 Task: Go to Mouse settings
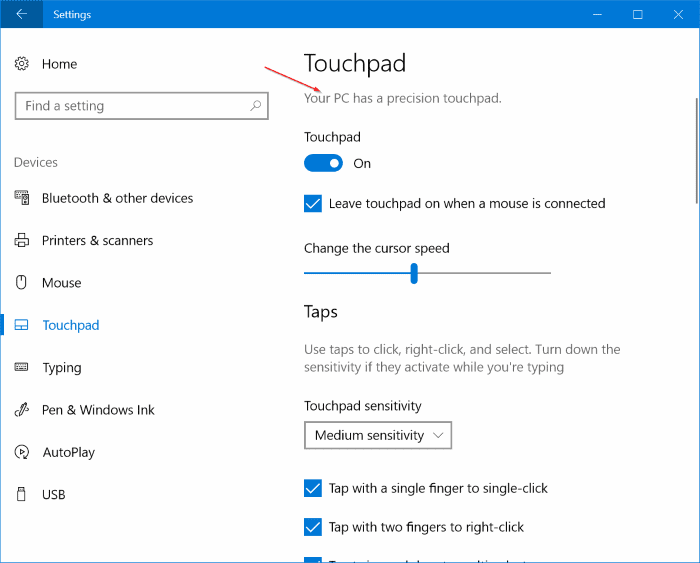pyautogui.click(x=62, y=283)
